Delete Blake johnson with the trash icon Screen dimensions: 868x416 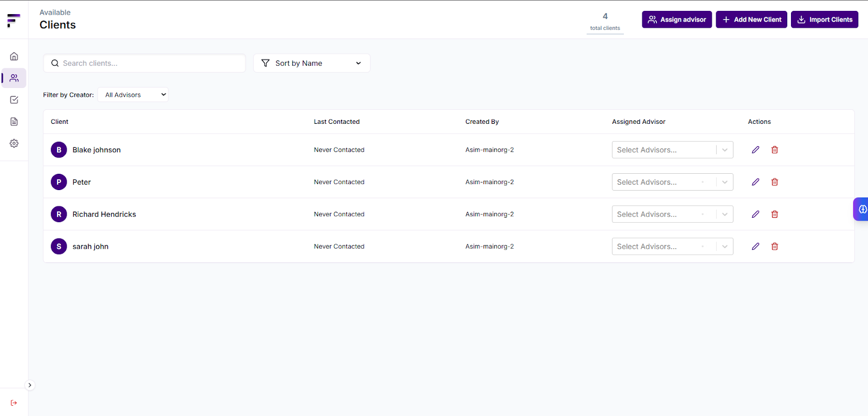point(775,150)
